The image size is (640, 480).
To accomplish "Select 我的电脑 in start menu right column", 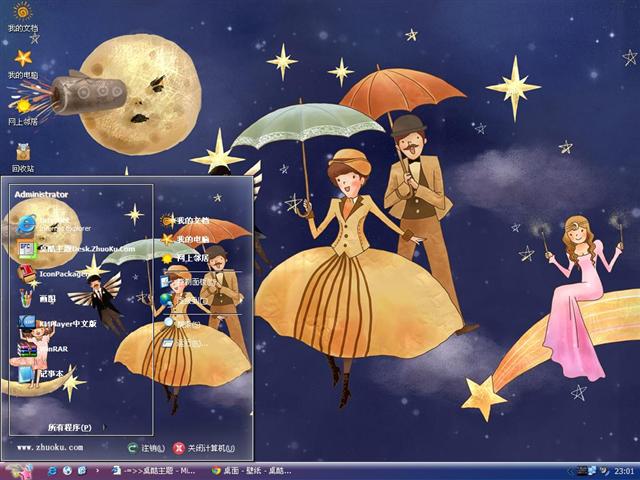I will 188,240.
